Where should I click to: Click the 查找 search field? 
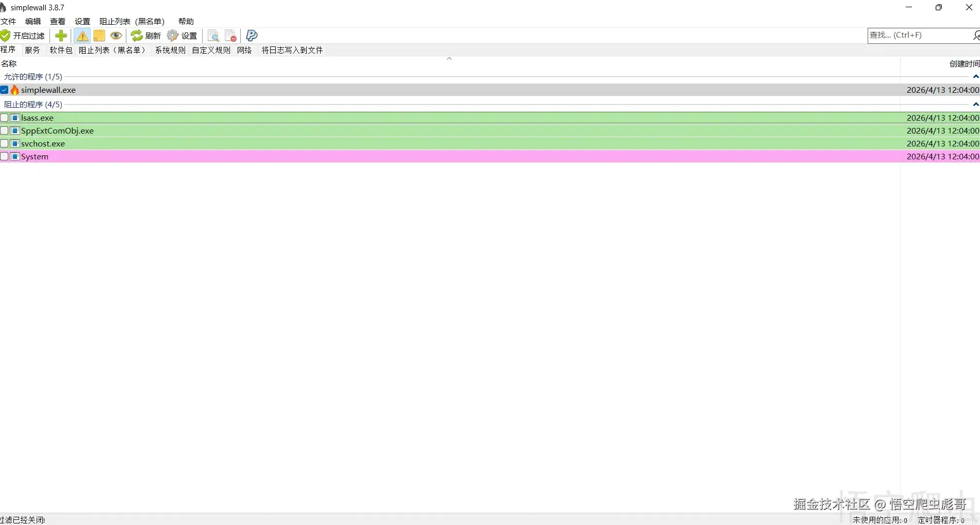click(x=919, y=35)
